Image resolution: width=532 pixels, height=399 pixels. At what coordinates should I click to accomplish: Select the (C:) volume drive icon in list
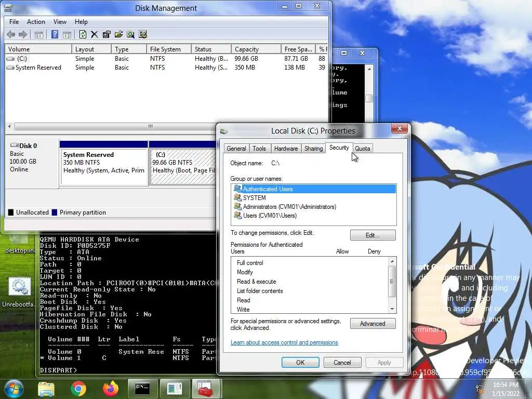point(10,59)
